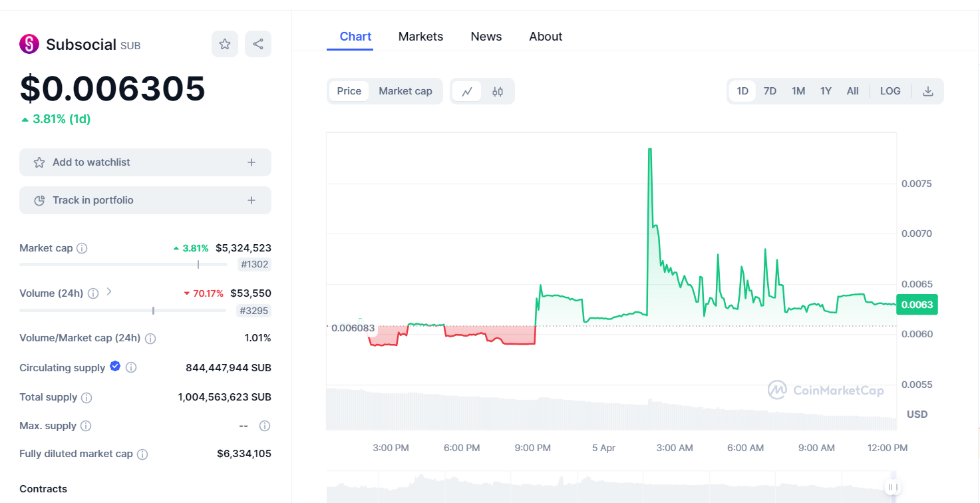980x503 pixels.
Task: Enable LOG scale on the chart
Action: (x=890, y=90)
